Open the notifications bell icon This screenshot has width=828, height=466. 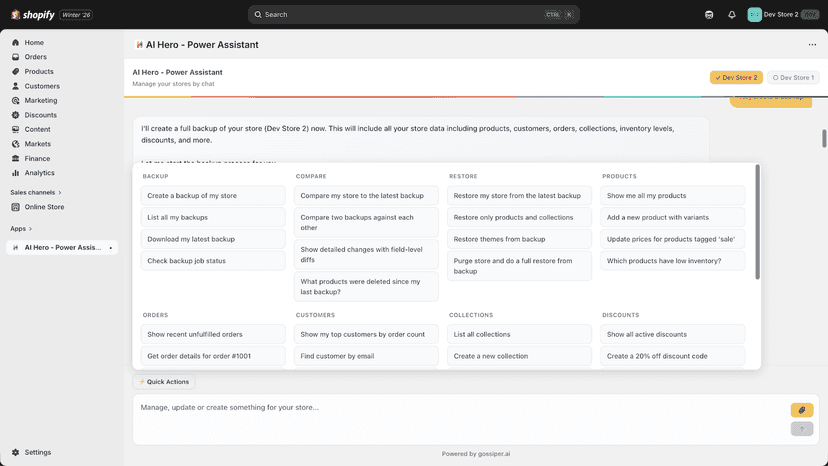coord(731,15)
